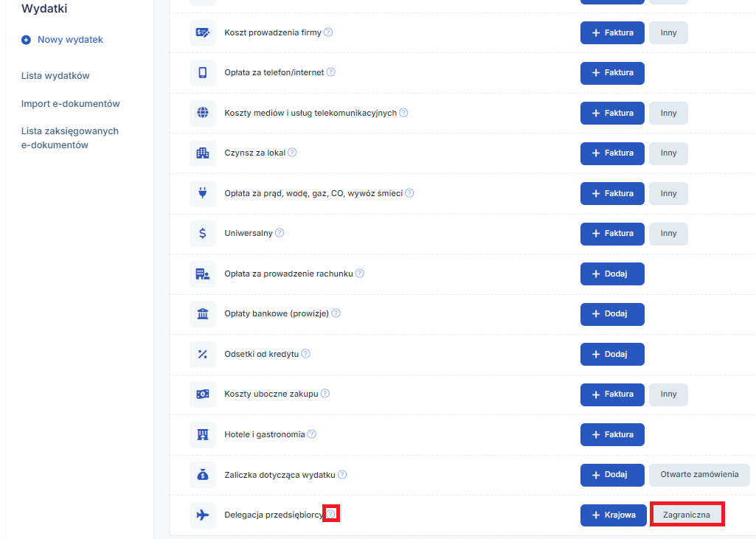Open Import e-dokumentów page

70,104
